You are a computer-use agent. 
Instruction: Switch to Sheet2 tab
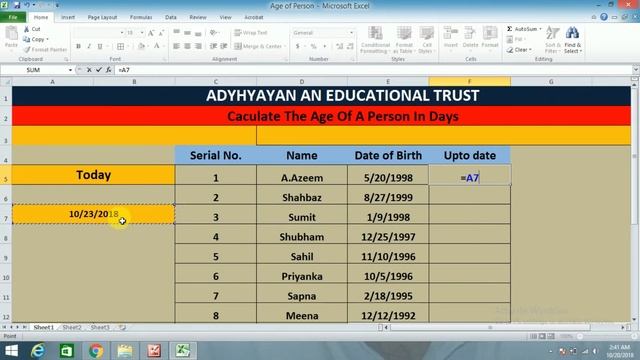[72, 327]
